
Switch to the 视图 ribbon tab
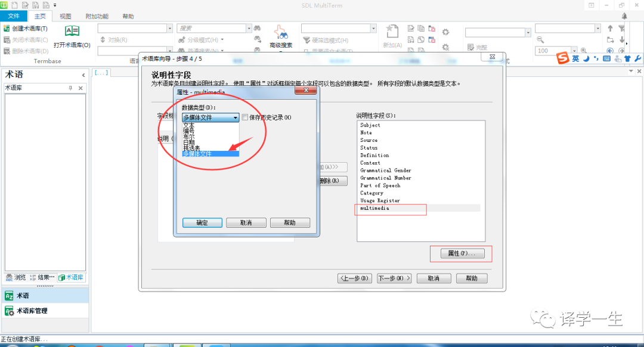66,16
